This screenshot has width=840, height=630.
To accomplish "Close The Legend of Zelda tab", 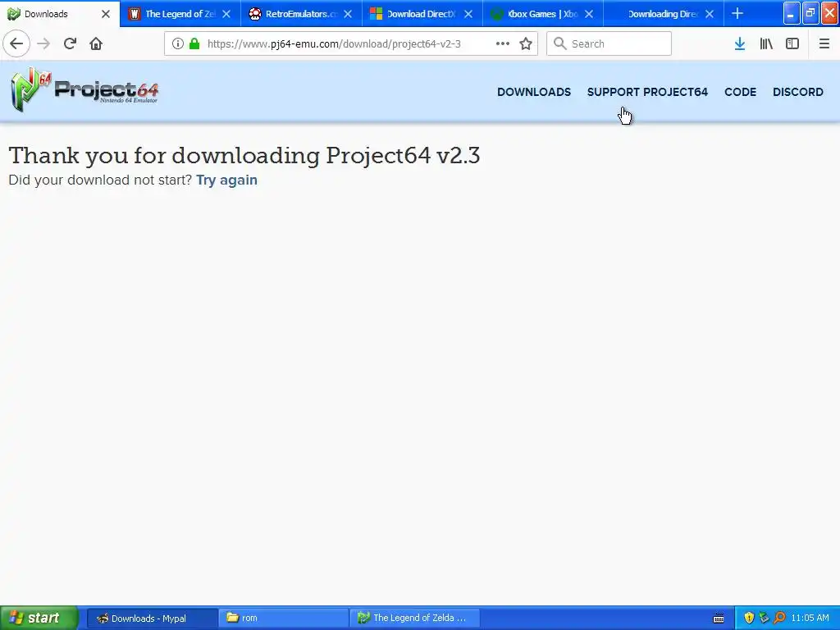I will click(x=226, y=14).
